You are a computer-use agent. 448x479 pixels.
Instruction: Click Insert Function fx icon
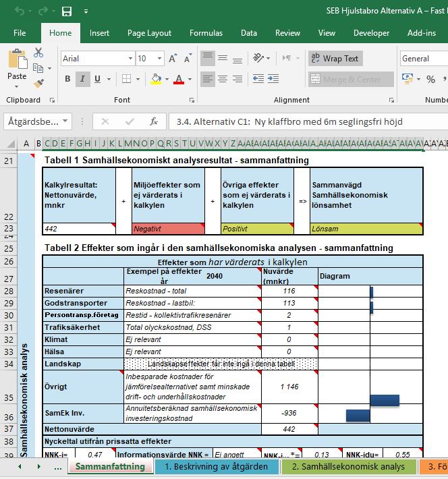coord(154,121)
